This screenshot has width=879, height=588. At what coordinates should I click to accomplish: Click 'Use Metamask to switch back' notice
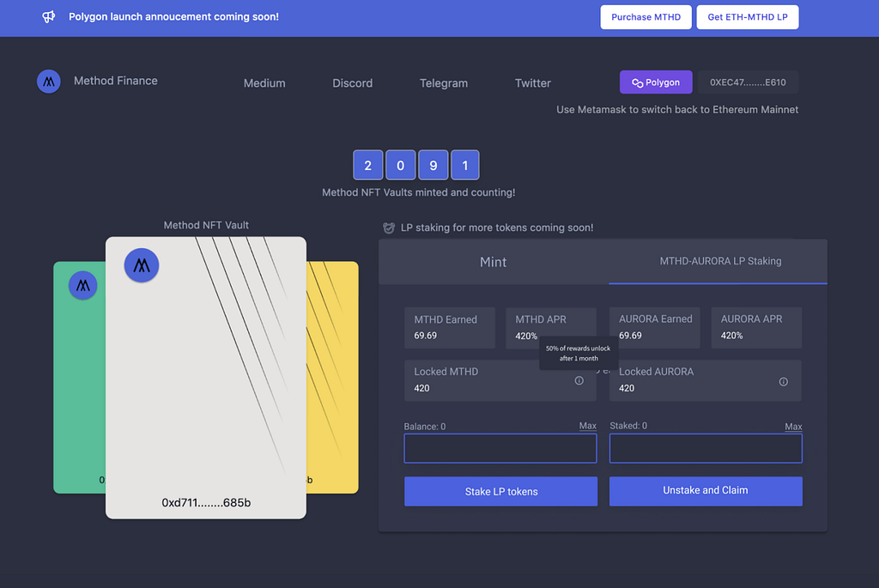click(x=677, y=110)
